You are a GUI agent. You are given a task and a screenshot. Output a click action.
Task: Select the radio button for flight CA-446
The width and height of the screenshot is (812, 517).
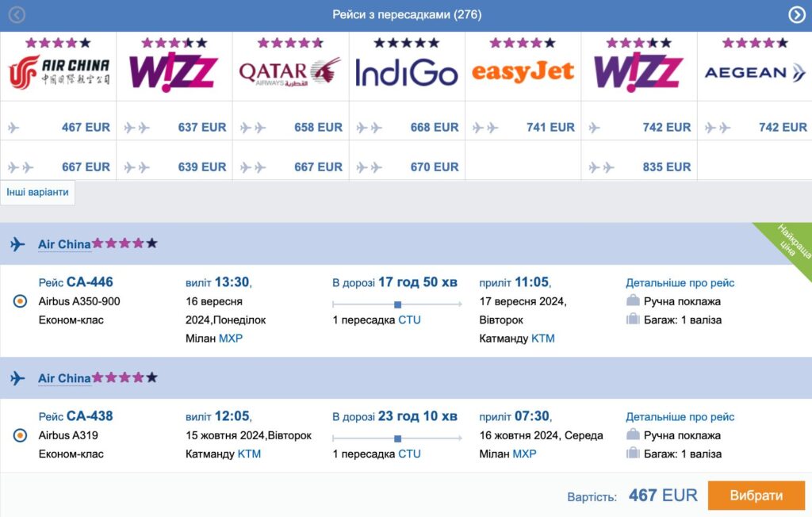click(21, 301)
